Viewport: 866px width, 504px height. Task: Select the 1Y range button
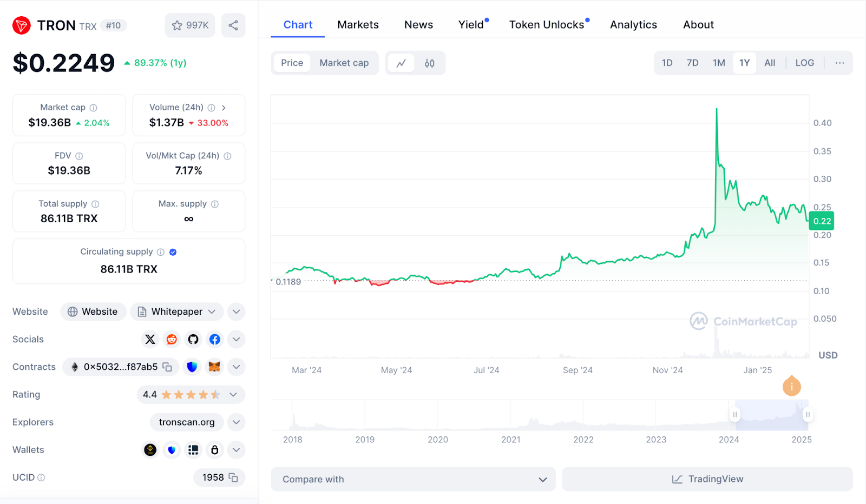click(x=744, y=63)
